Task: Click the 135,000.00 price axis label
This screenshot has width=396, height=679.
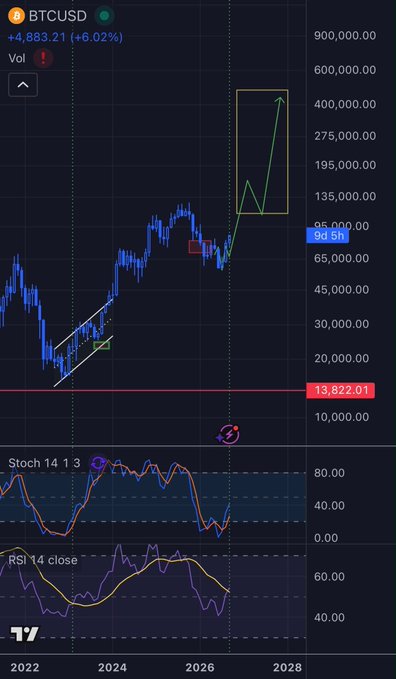Action: [x=345, y=197]
